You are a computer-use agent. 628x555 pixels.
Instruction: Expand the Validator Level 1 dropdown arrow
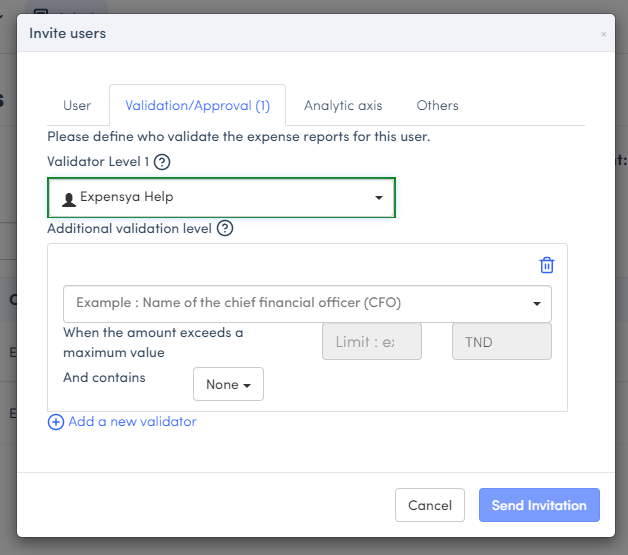tap(379, 198)
